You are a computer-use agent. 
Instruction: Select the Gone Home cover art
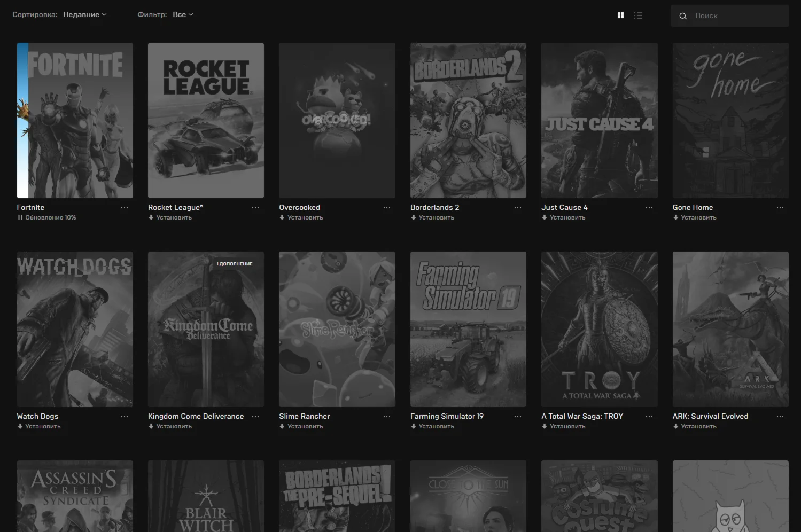(x=730, y=120)
